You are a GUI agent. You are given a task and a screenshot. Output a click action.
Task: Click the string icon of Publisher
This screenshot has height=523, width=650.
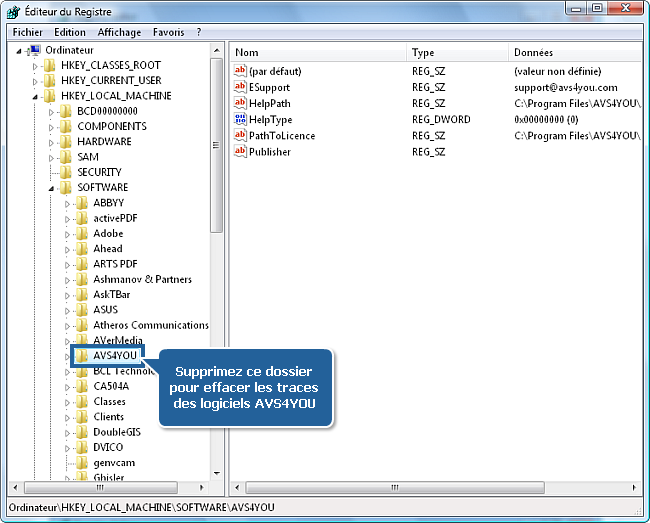240,151
